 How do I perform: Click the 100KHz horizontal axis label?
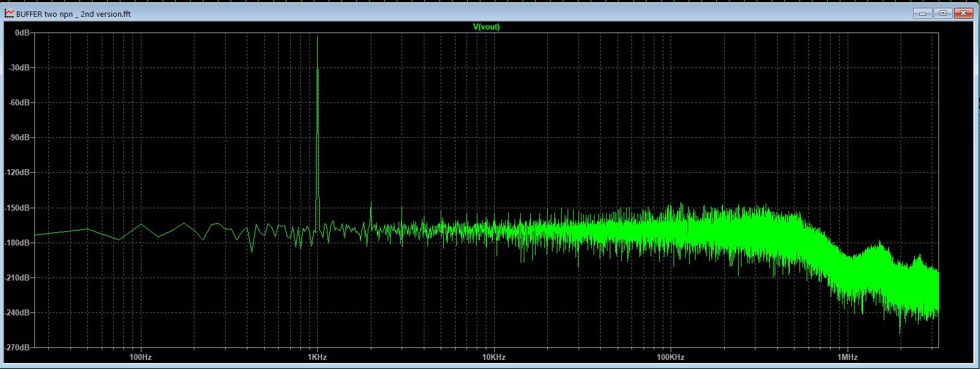click(671, 357)
